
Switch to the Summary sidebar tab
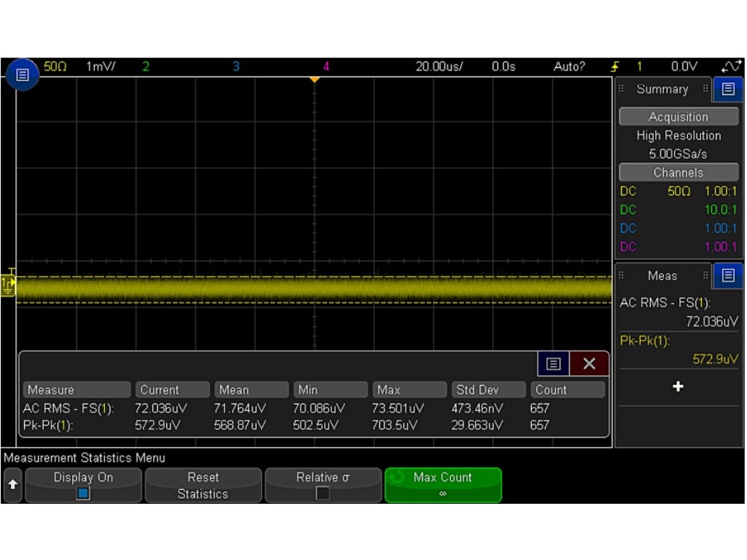pyautogui.click(x=662, y=89)
